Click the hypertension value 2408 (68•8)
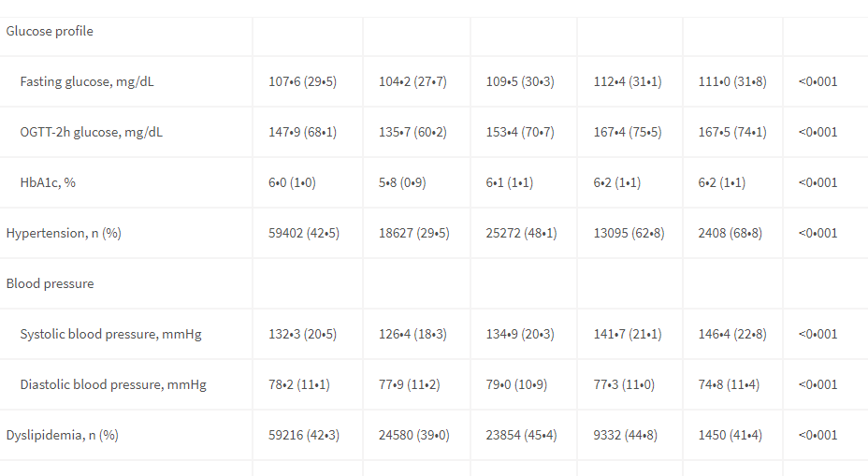 click(x=730, y=233)
